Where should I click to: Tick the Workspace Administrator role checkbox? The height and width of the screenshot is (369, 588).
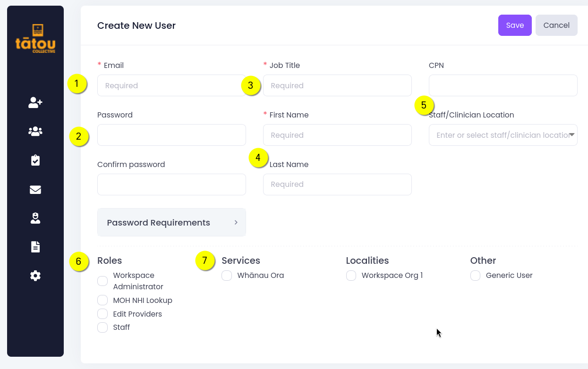(x=102, y=281)
